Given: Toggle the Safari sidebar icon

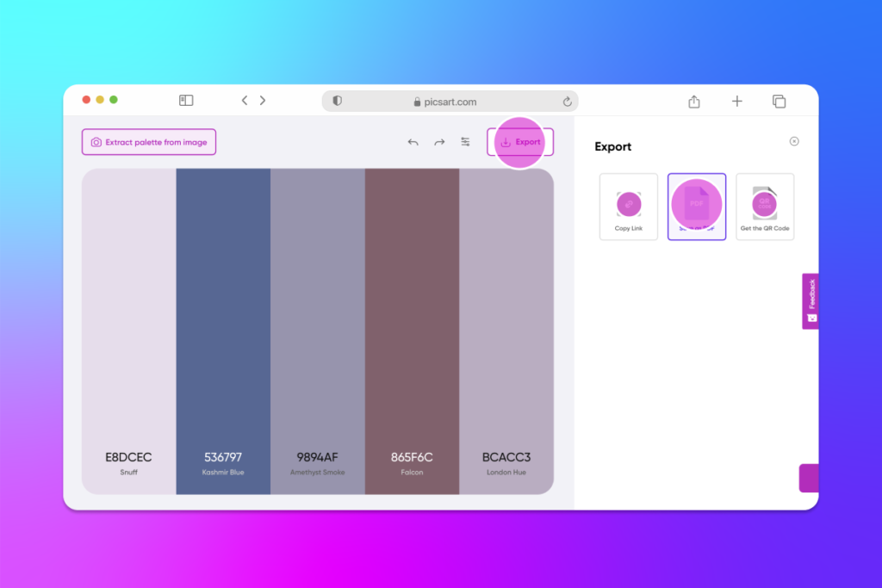Looking at the screenshot, I should (185, 100).
